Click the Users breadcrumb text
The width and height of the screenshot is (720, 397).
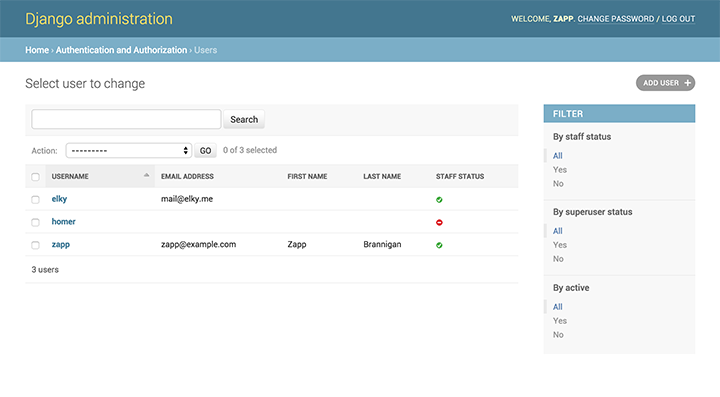point(205,50)
